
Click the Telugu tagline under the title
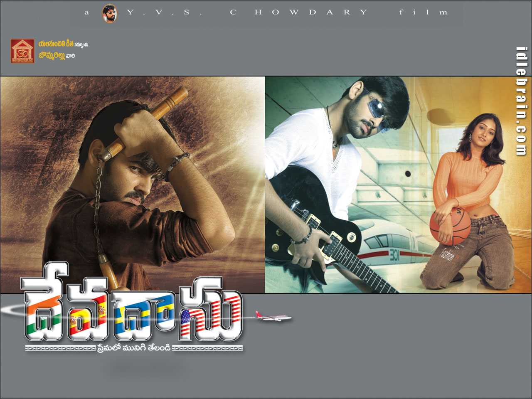pos(134,348)
